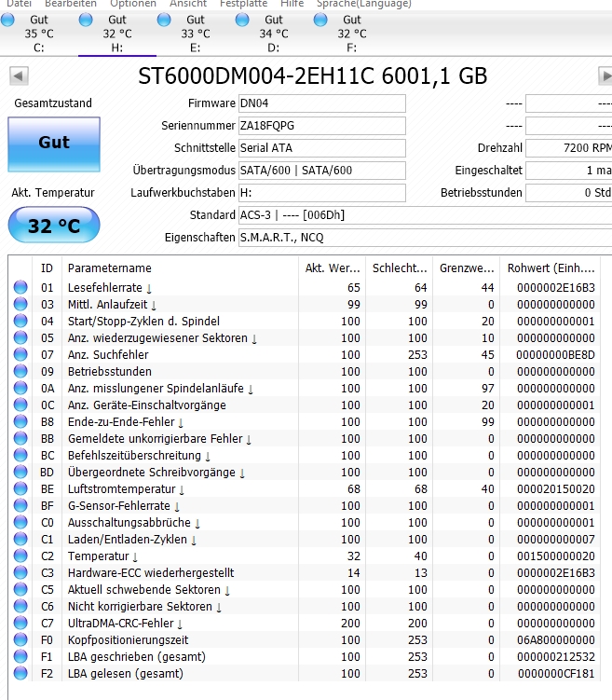Click status orb for row 09 Betriebsstunden
Image resolution: width=612 pixels, height=700 pixels.
click(20, 371)
